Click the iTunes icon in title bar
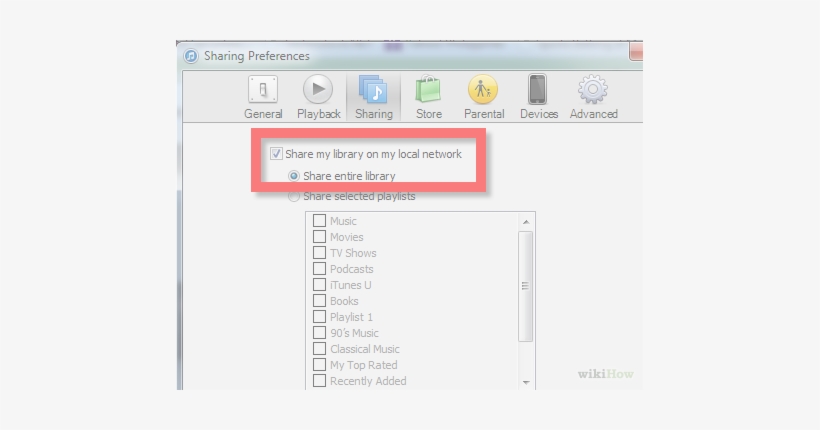The width and height of the screenshot is (820, 430). coord(191,56)
